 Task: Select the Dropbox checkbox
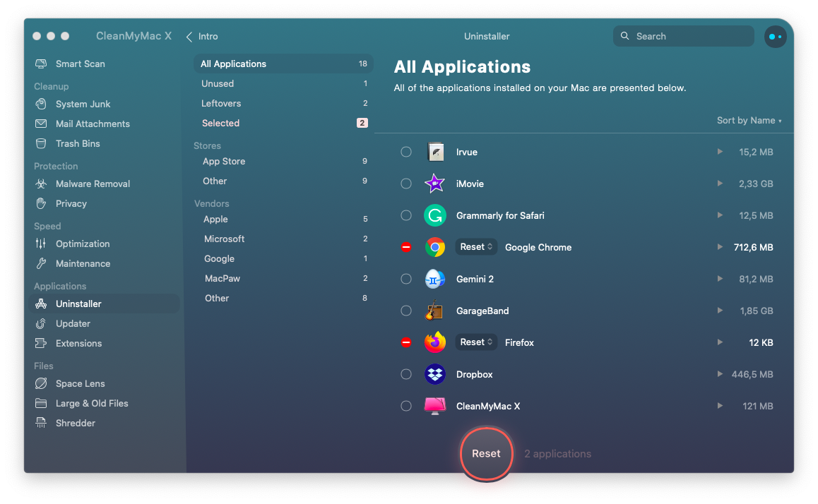(406, 374)
